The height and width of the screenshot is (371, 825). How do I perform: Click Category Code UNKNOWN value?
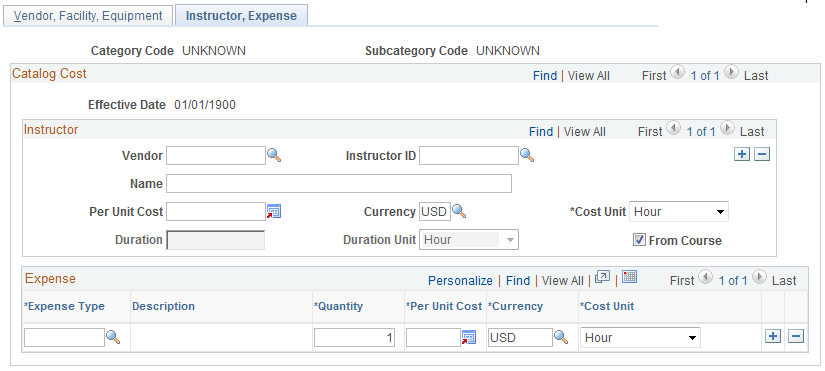coord(214,51)
